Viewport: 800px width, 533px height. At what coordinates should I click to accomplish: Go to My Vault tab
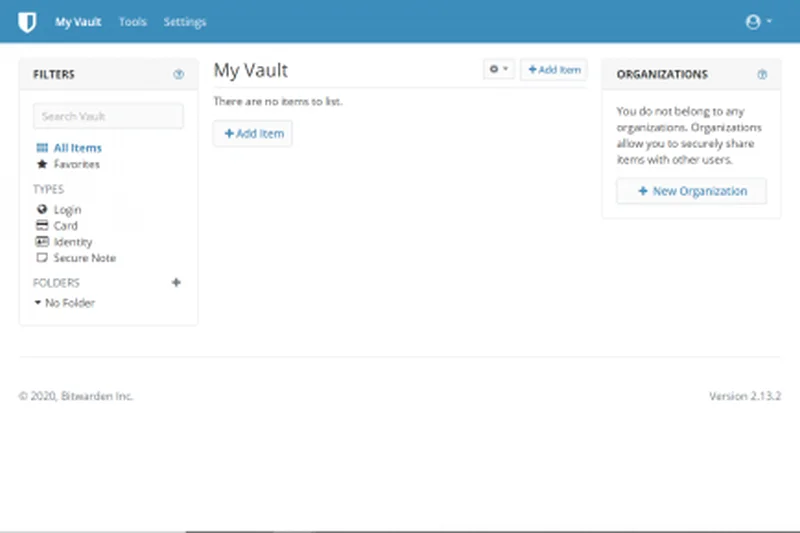(x=77, y=22)
